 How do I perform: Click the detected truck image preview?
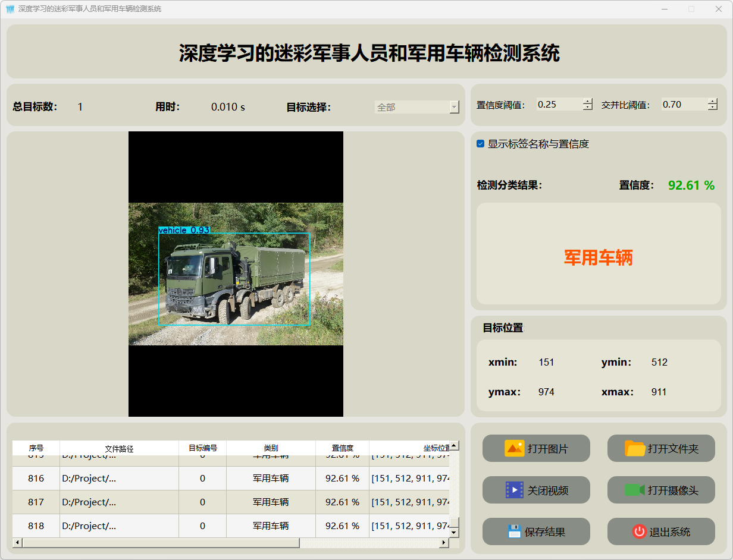coord(236,274)
